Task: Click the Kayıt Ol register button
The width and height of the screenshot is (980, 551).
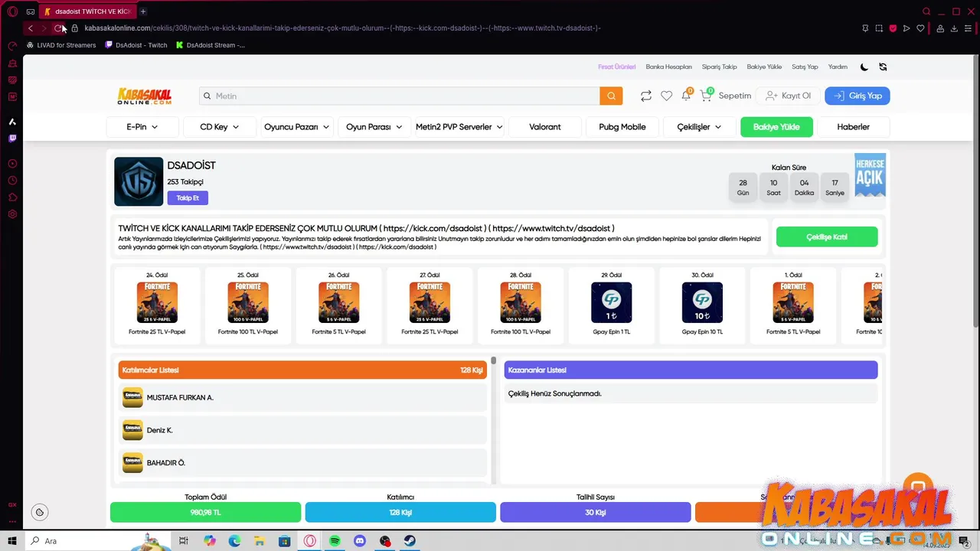Action: (x=788, y=96)
